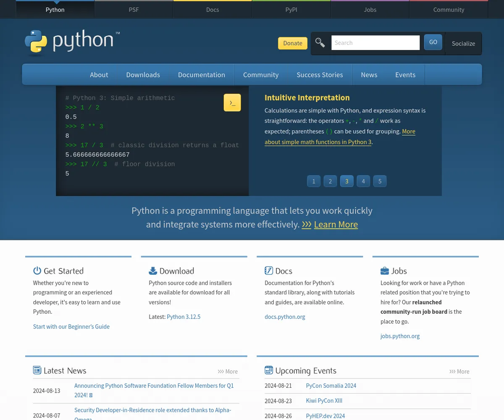This screenshot has height=420, width=504.
Task: Focus the Search text field
Action: coord(375,43)
